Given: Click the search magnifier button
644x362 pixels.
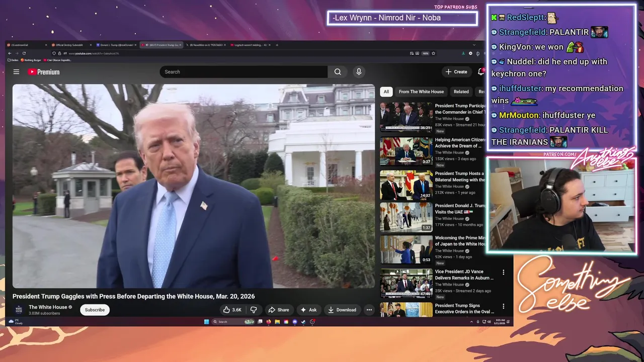Looking at the screenshot, I should pos(338,72).
